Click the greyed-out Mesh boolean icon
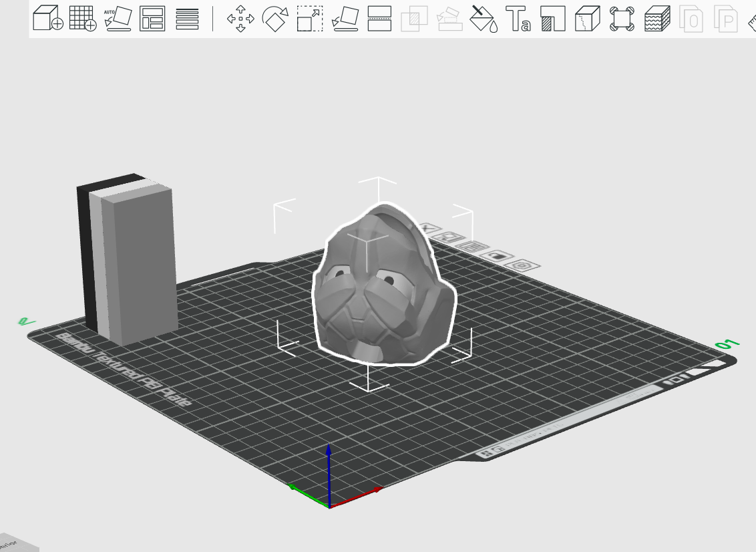The width and height of the screenshot is (756, 552). point(414,18)
